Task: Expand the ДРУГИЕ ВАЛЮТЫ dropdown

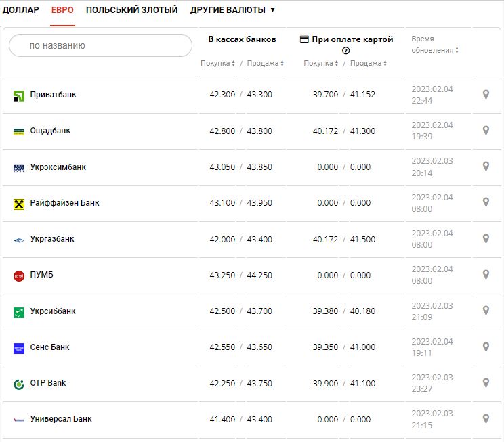Action: (232, 10)
